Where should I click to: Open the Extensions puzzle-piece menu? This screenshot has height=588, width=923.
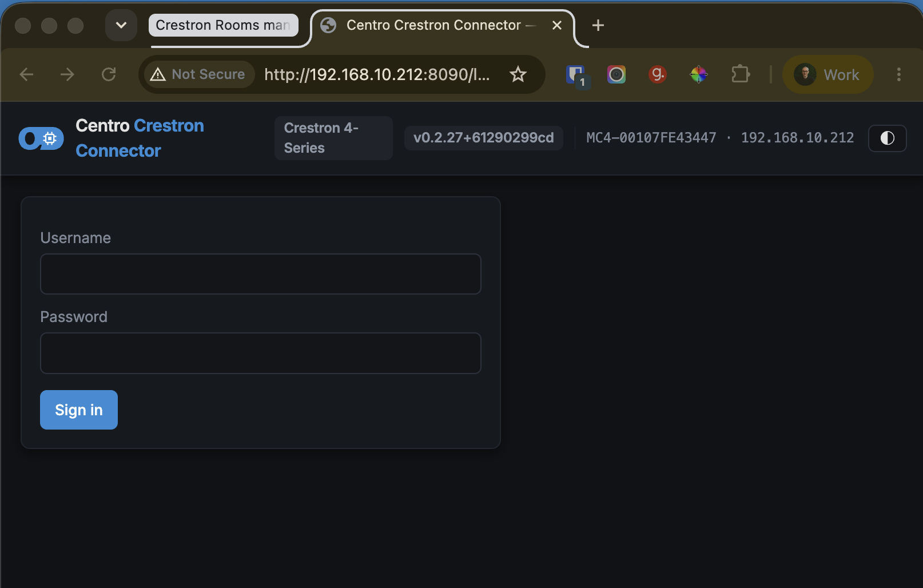tap(741, 74)
